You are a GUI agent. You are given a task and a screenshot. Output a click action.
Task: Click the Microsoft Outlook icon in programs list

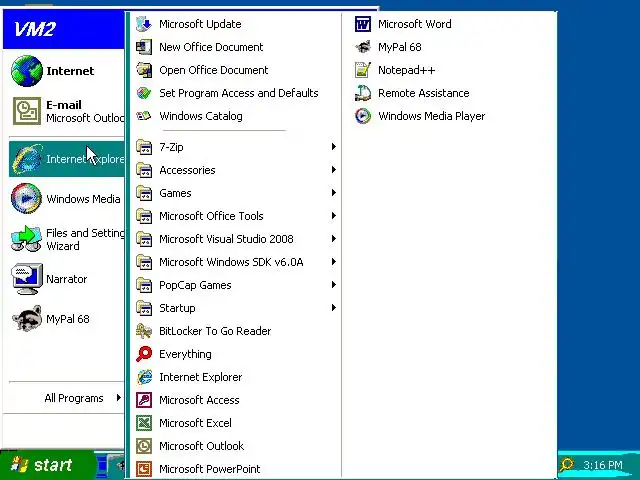(144, 446)
